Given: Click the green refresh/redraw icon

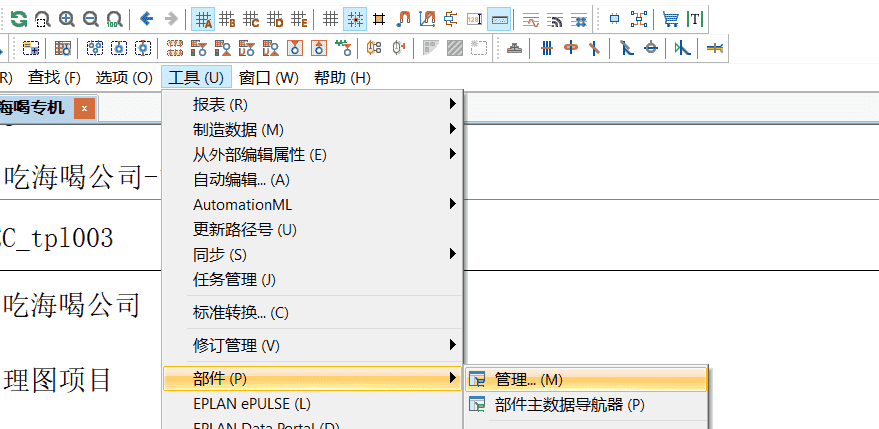Looking at the screenshot, I should (x=19, y=18).
